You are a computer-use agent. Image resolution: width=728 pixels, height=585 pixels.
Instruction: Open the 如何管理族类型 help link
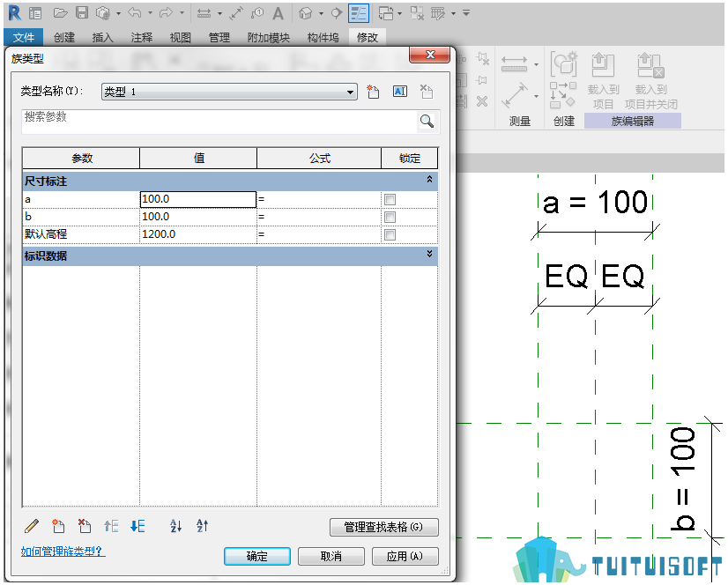coord(63,552)
